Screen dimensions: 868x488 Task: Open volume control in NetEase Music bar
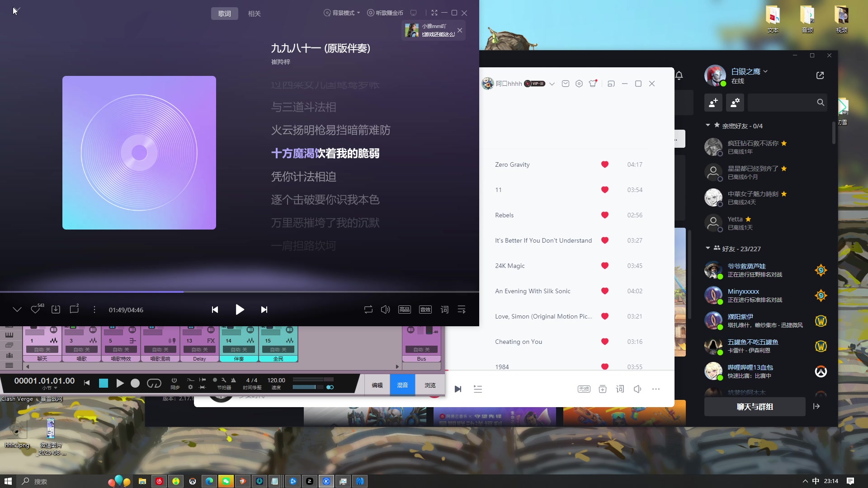pyautogui.click(x=637, y=389)
